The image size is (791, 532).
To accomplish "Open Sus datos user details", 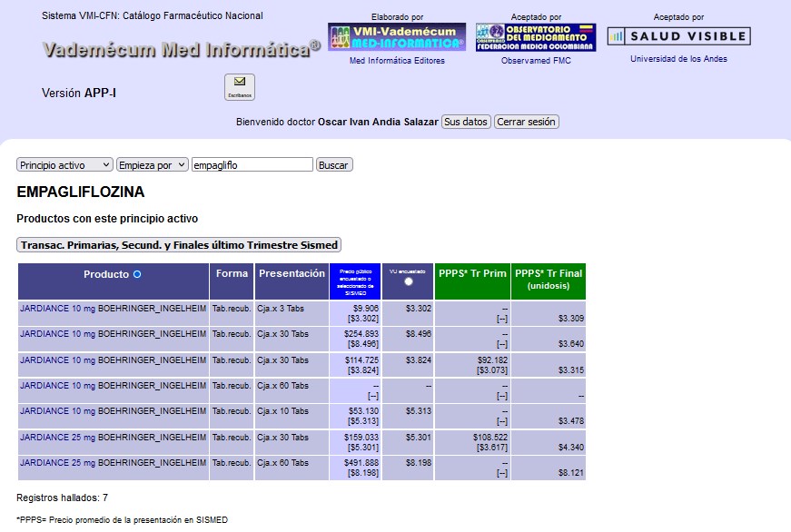I will click(466, 122).
